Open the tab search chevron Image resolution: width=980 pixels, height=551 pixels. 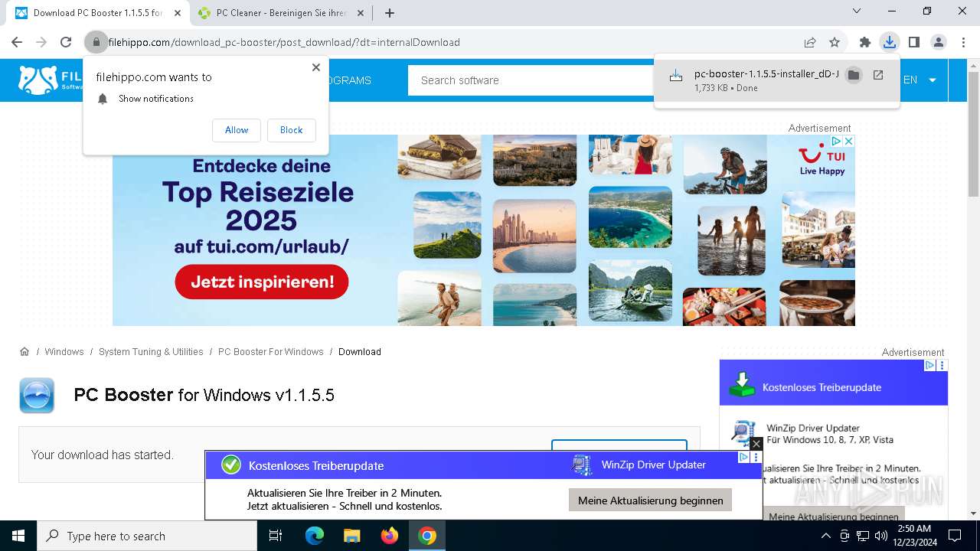tap(857, 11)
